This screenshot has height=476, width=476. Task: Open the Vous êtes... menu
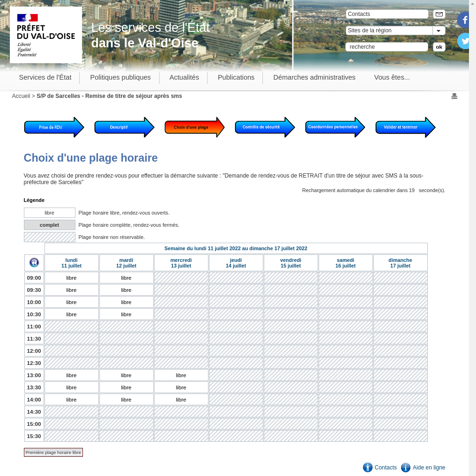(x=392, y=77)
